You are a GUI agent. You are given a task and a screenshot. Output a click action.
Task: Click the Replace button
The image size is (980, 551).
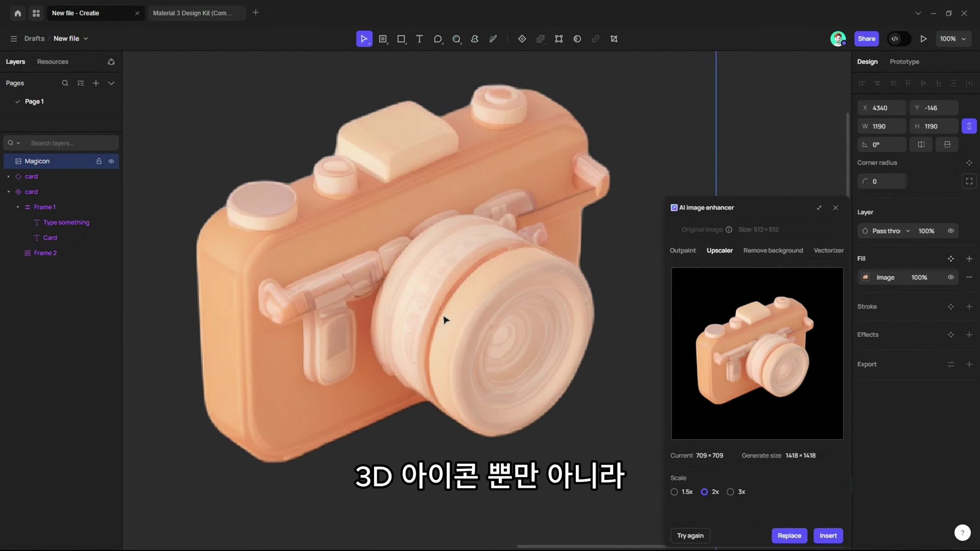(789, 536)
